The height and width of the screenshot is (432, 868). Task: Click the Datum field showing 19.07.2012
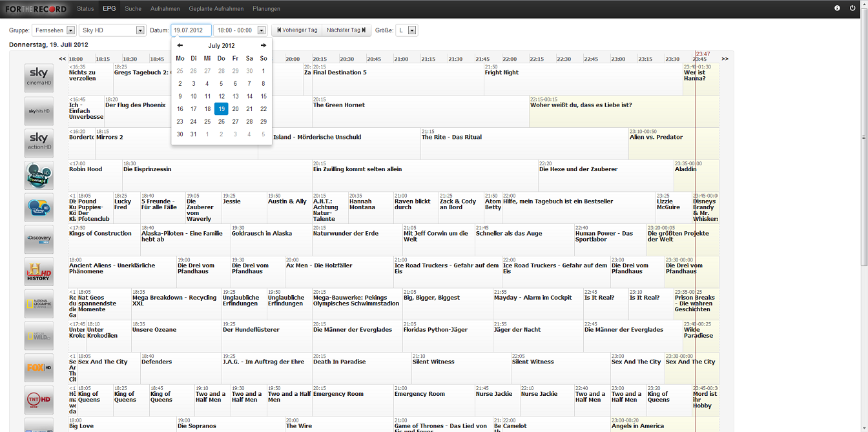coord(191,30)
